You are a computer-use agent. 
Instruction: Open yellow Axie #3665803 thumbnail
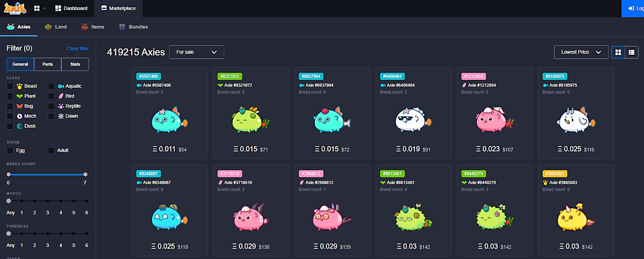click(x=576, y=217)
